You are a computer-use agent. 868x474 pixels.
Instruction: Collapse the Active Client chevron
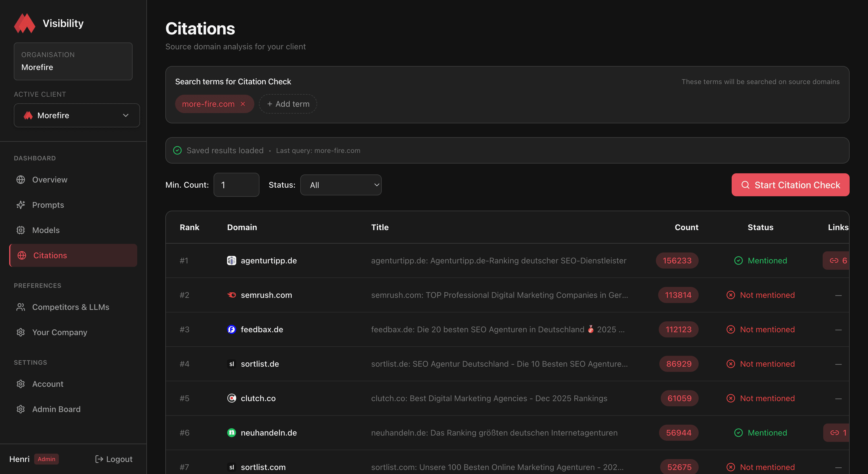[x=125, y=115]
